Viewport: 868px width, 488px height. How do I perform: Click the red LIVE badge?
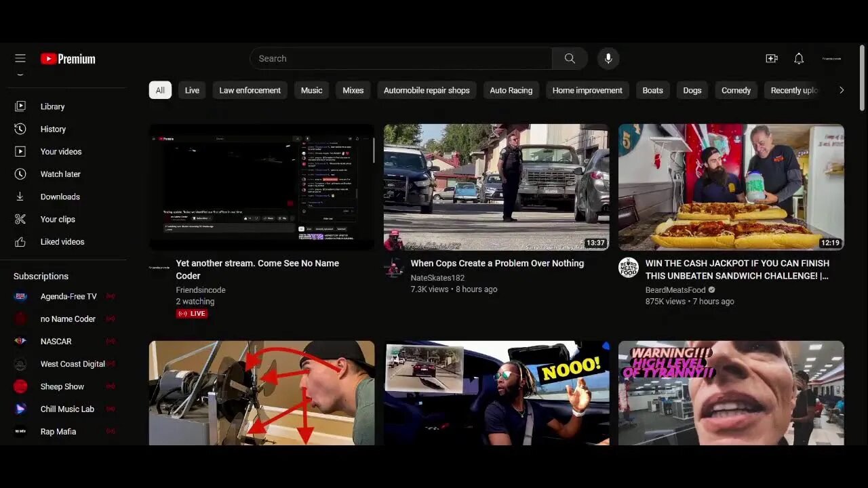point(192,314)
